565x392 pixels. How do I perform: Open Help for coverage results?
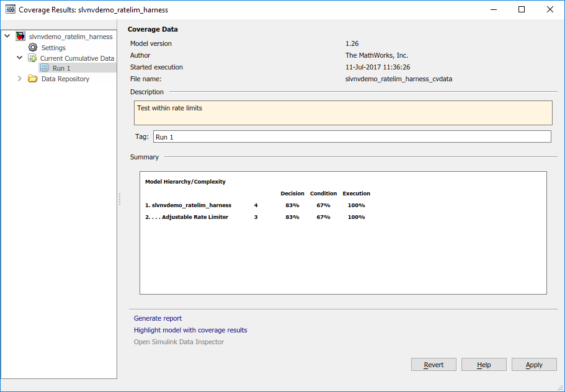tap(484, 365)
